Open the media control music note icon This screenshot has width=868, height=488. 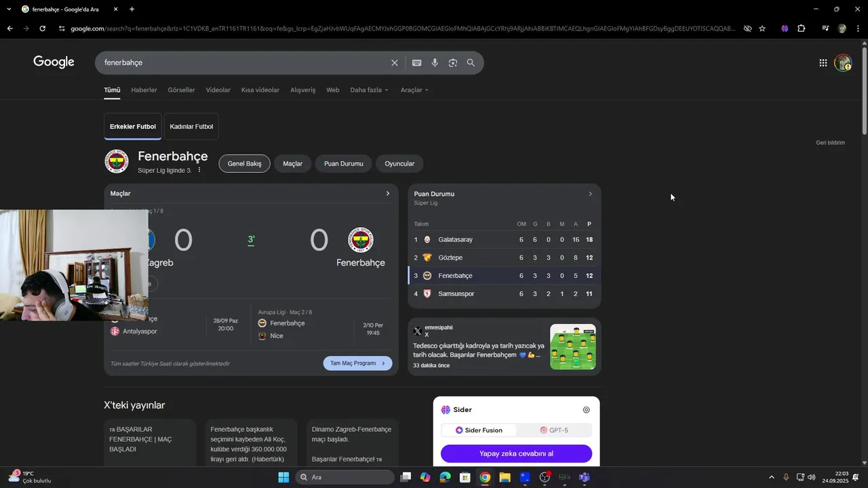coord(825,28)
